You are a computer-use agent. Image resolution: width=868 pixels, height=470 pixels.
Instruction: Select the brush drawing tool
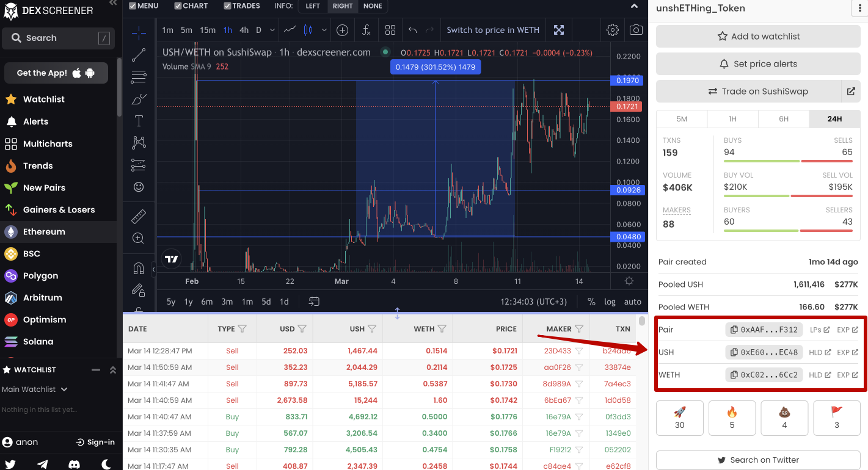click(139, 99)
